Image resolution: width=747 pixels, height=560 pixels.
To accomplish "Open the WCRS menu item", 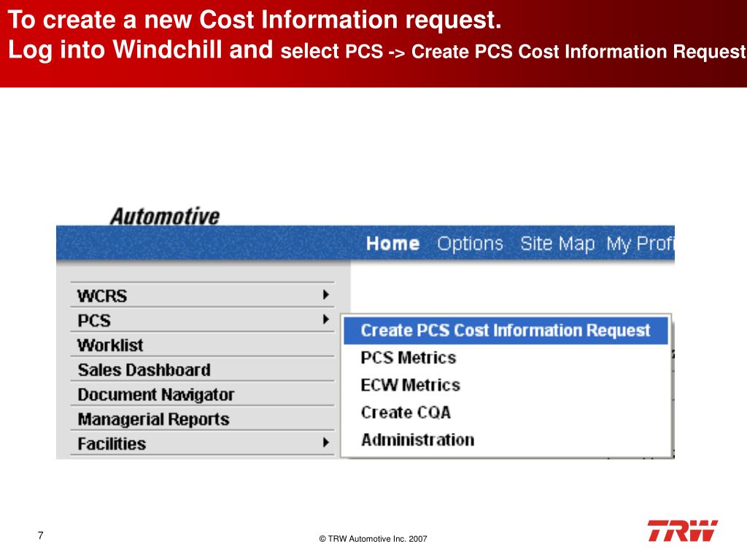I will point(203,295).
